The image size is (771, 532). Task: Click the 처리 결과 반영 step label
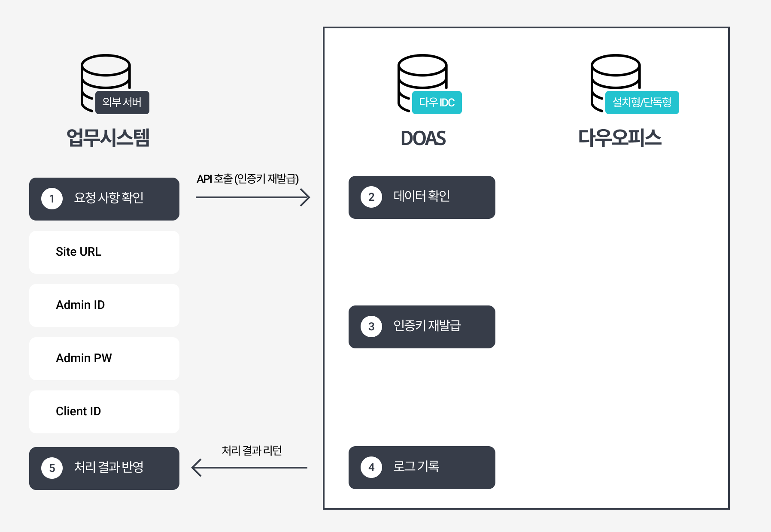[x=109, y=468]
